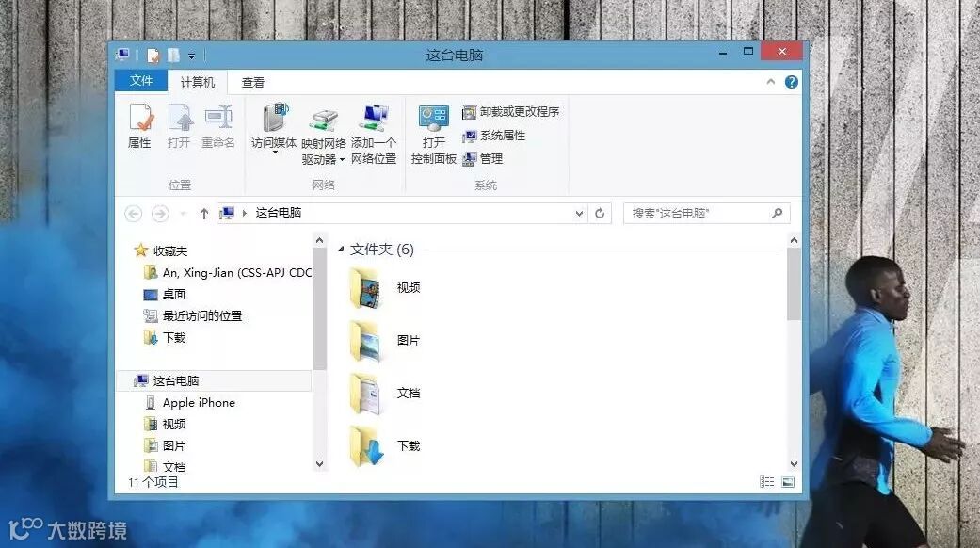Click the window system menu icon
This screenshot has height=548, width=980.
tap(122, 55)
